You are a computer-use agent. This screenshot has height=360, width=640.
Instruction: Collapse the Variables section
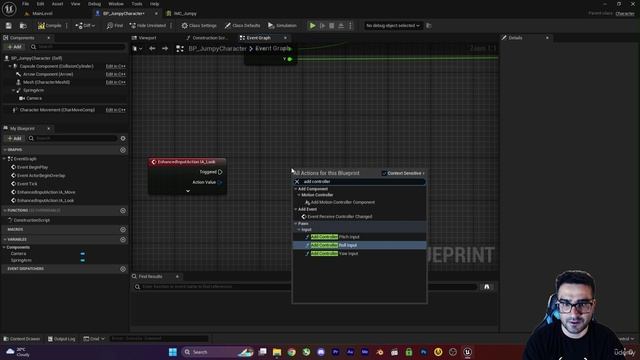(x=5, y=240)
